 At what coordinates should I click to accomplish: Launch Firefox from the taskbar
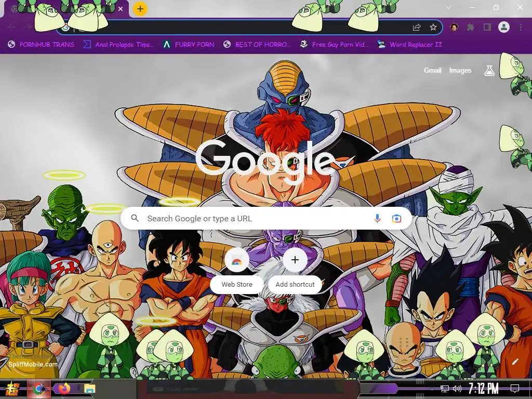(x=64, y=388)
